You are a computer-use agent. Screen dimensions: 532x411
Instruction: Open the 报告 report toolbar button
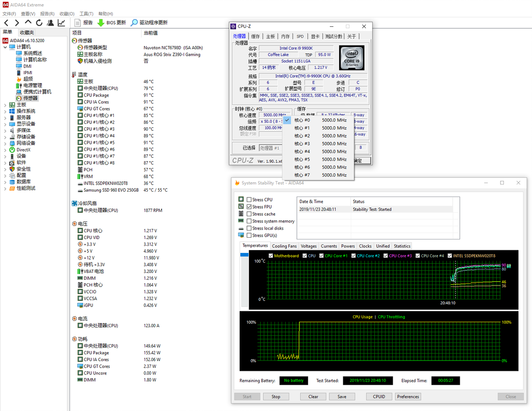point(83,23)
